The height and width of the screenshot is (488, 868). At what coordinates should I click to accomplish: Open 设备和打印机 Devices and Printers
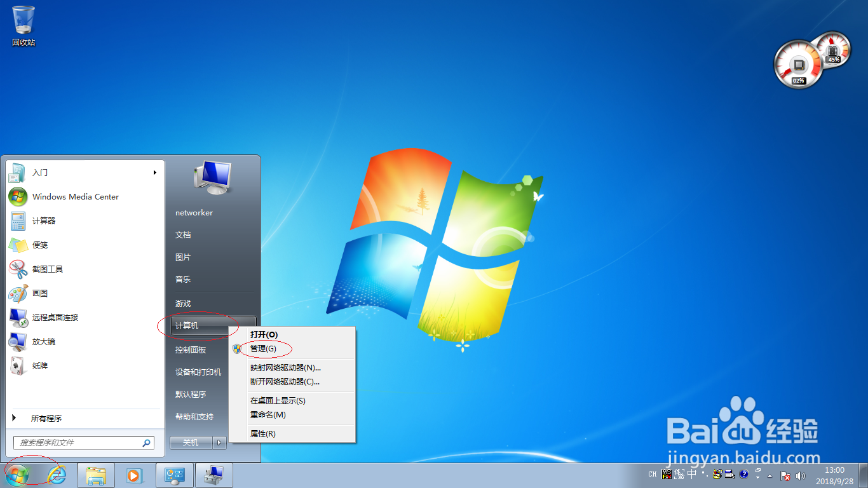(198, 372)
